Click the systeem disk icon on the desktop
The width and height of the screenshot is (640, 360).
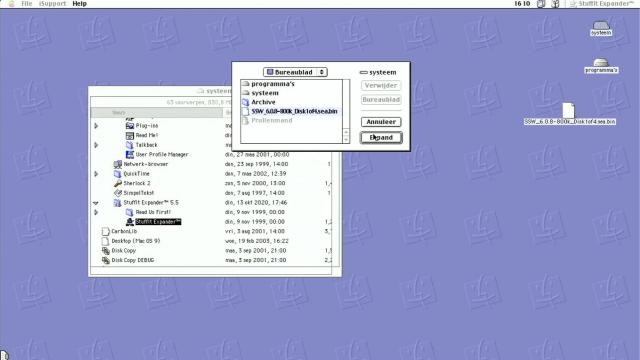pyautogui.click(x=601, y=25)
